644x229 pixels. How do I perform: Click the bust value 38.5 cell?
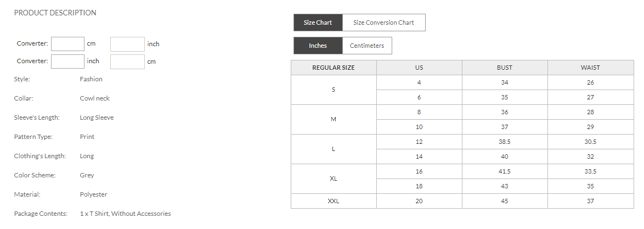(505, 142)
